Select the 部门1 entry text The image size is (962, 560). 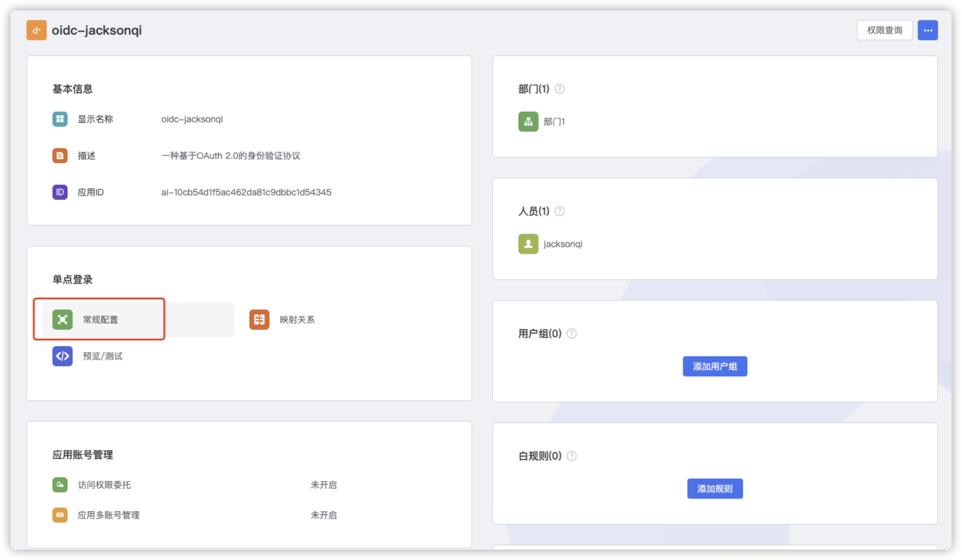[554, 121]
